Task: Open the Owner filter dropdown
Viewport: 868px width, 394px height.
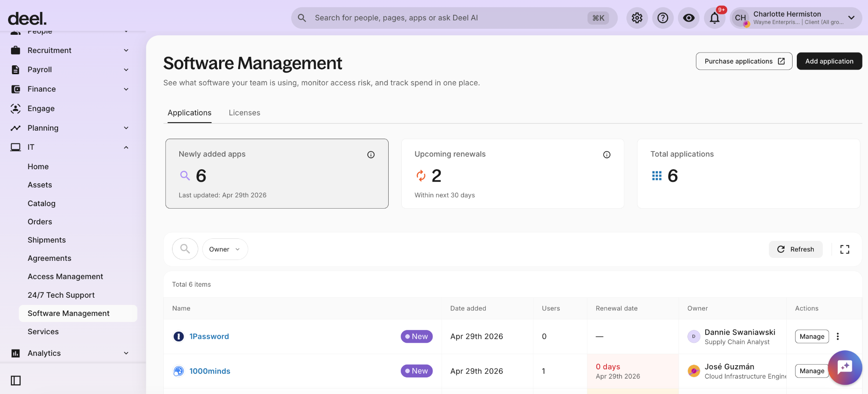Action: [225, 249]
